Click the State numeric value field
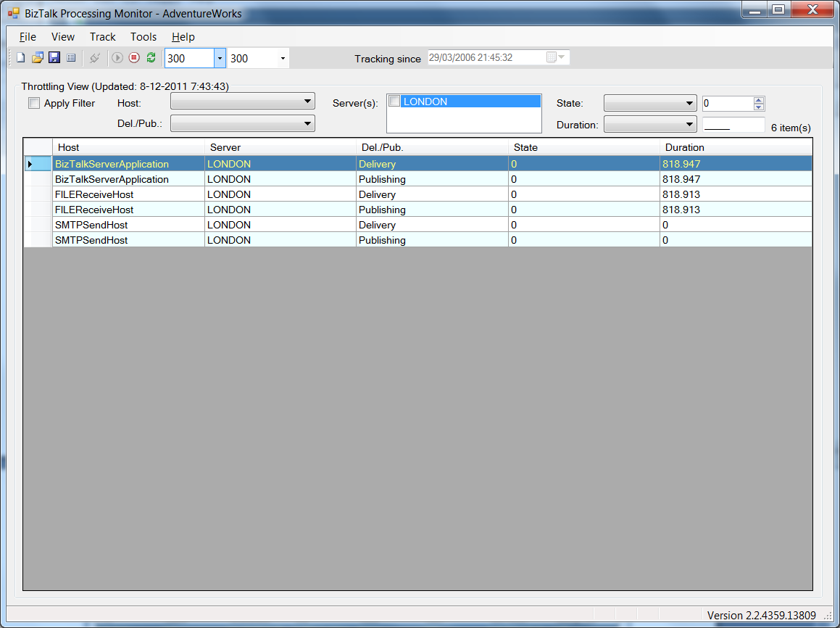 pyautogui.click(x=728, y=104)
